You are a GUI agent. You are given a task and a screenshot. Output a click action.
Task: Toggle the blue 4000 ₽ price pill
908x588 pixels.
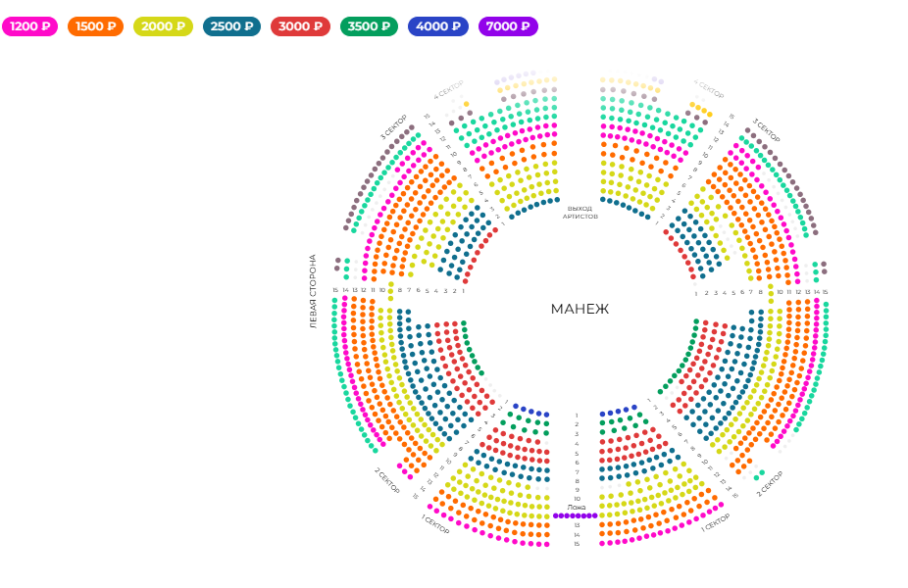coord(437,27)
